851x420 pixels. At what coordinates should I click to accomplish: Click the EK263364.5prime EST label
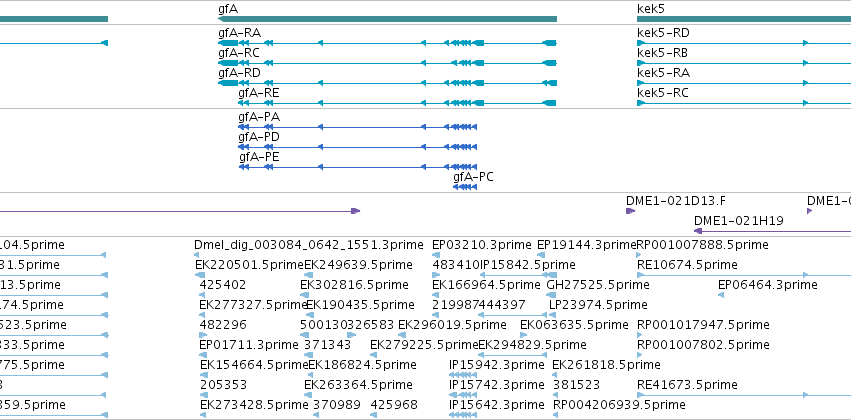pyautogui.click(x=358, y=385)
